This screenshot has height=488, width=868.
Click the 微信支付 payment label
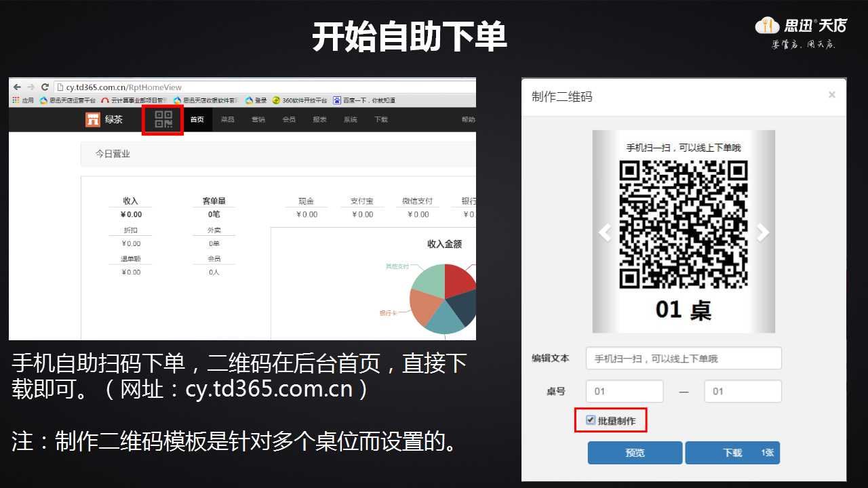tap(417, 201)
